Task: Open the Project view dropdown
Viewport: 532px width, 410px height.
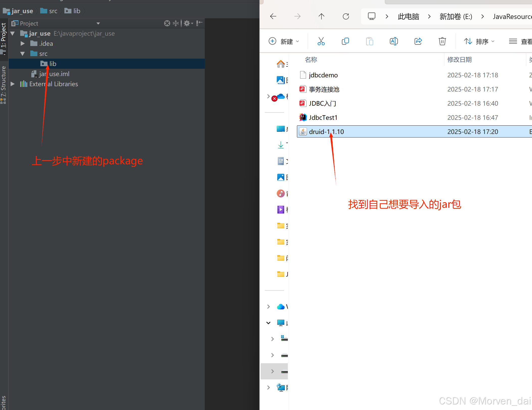Action: [x=98, y=23]
